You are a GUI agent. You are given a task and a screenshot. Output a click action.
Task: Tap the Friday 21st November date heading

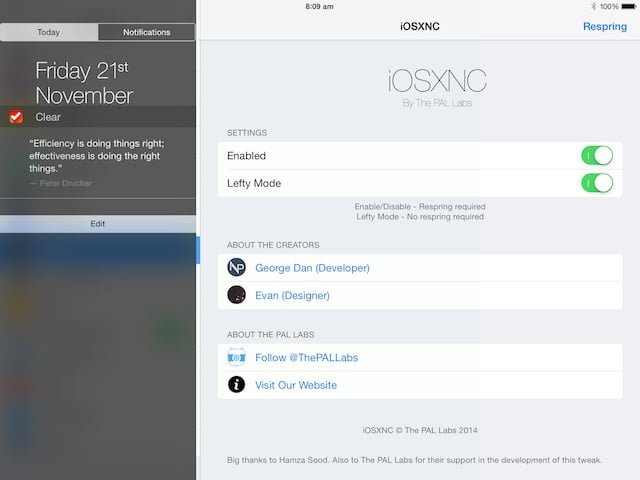click(x=84, y=83)
